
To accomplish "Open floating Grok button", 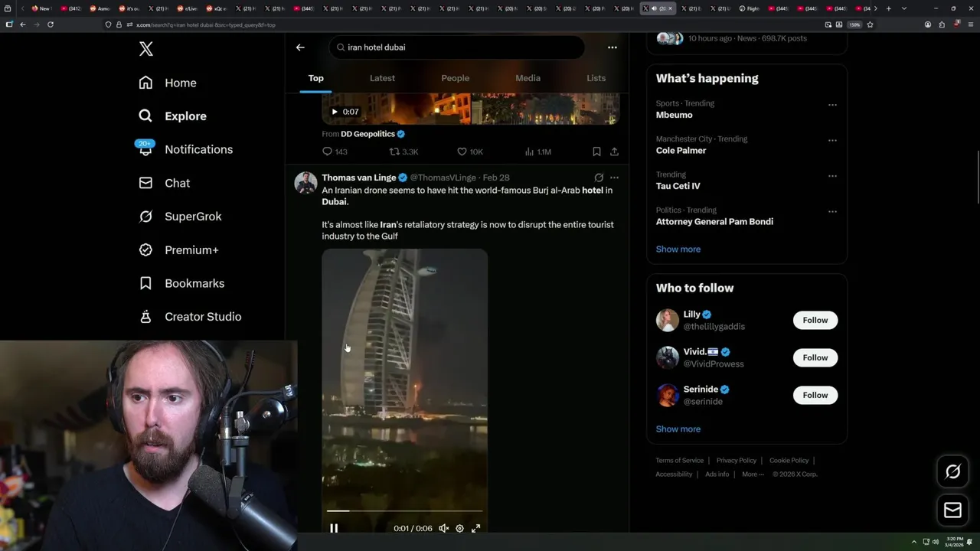I will (x=952, y=472).
